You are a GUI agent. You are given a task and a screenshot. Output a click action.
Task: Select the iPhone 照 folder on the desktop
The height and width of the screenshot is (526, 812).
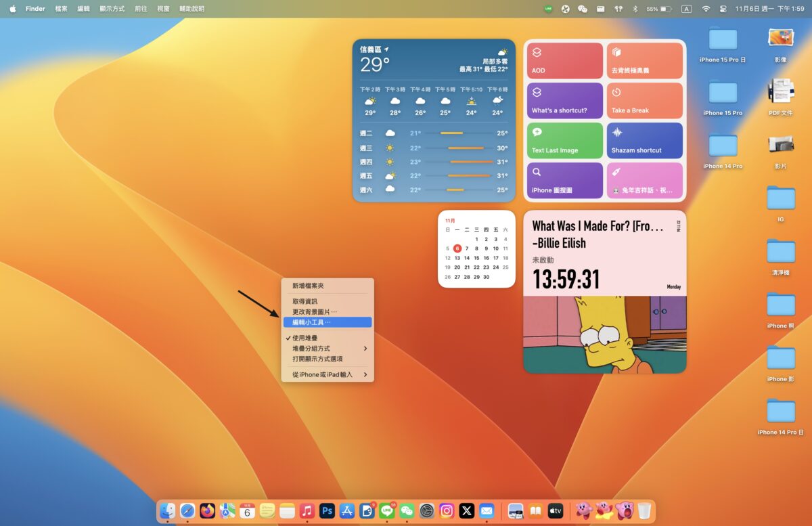click(780, 311)
